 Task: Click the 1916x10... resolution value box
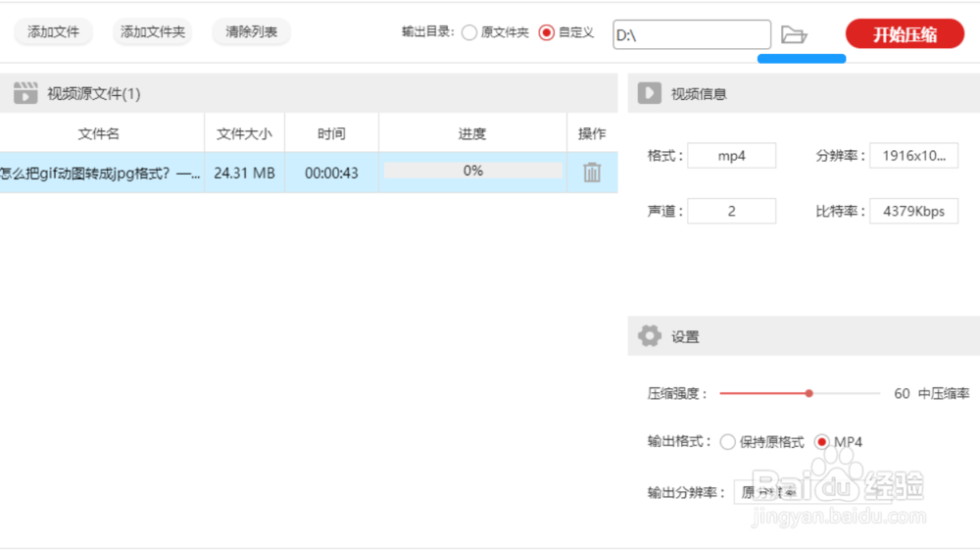pos(913,156)
